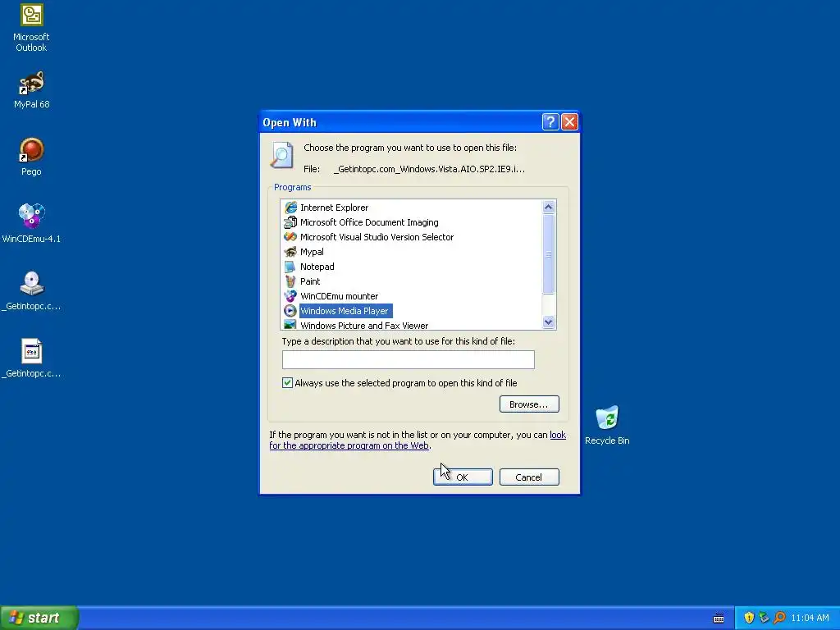Click the Browse... button

[529, 404]
